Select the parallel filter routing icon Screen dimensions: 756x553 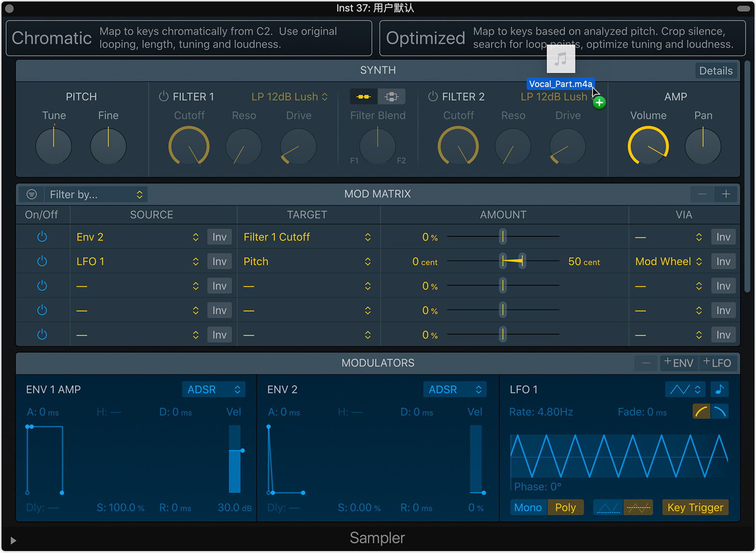click(x=392, y=97)
